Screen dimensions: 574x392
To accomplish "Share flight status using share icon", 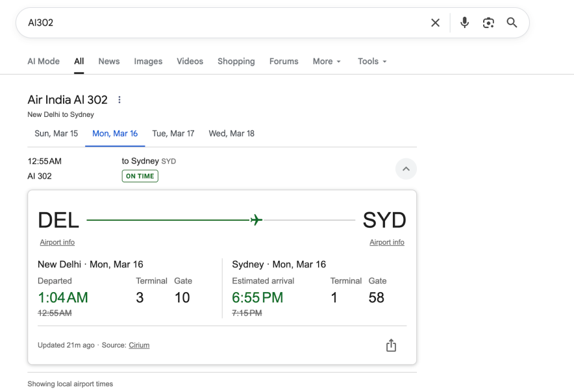I will [391, 345].
